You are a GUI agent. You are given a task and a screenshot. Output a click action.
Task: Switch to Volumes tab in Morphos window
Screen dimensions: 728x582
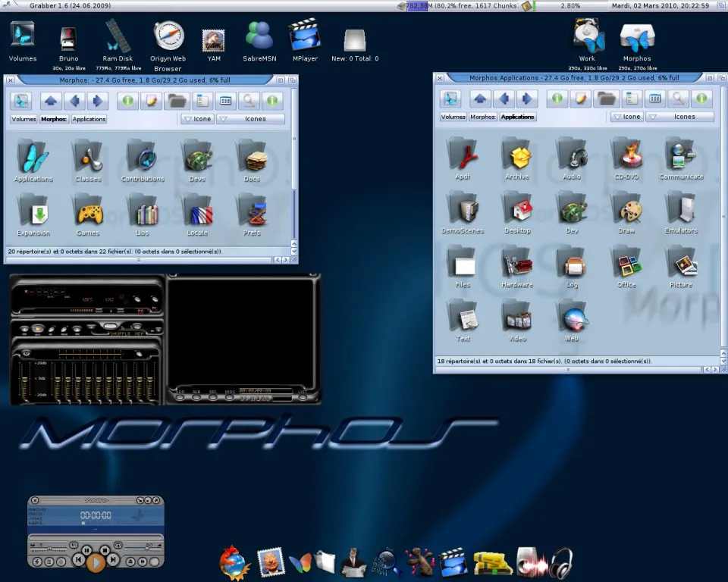pos(24,119)
